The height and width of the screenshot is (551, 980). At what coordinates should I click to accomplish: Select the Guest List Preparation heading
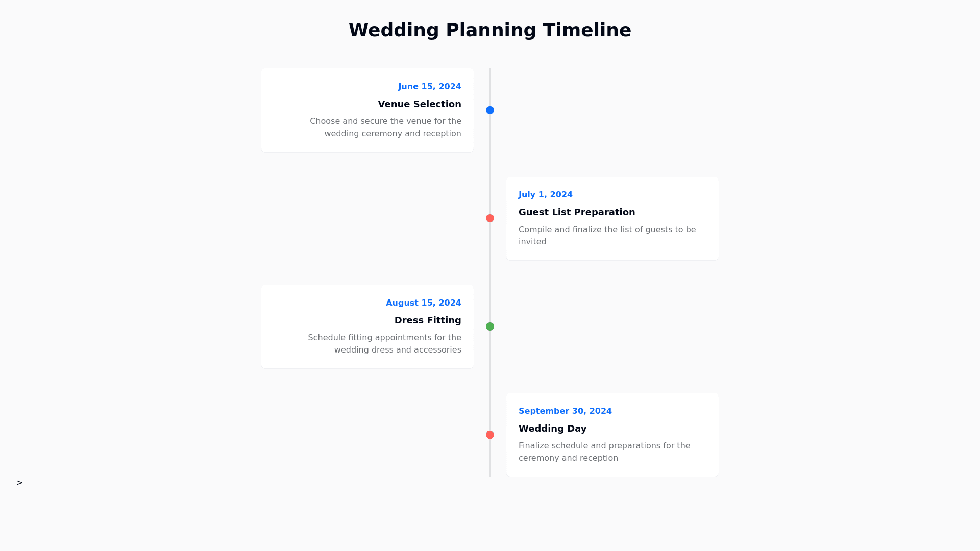[576, 212]
